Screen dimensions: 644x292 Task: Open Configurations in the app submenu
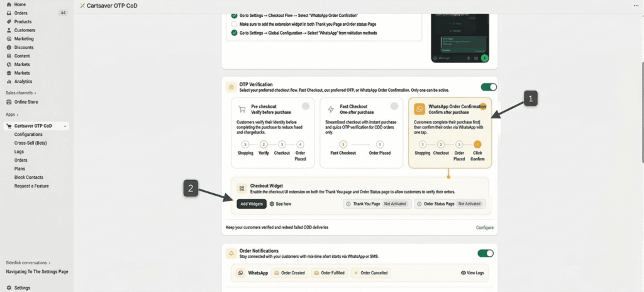[x=28, y=135]
